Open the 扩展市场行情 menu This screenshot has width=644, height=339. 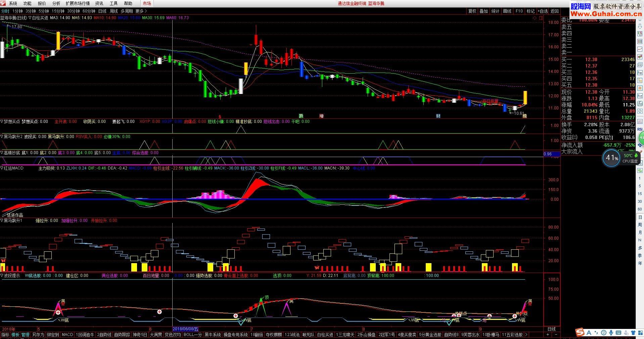78,3
